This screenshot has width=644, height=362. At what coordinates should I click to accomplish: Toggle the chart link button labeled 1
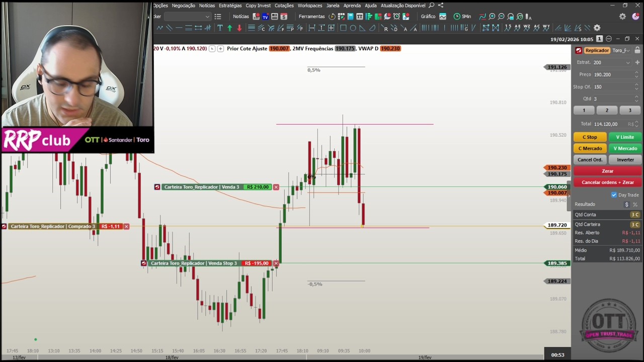599,39
